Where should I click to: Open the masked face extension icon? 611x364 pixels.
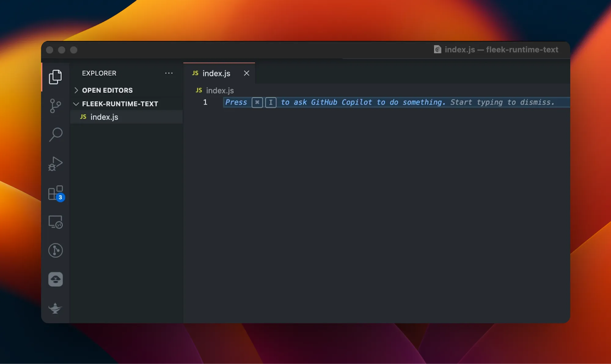click(x=55, y=279)
